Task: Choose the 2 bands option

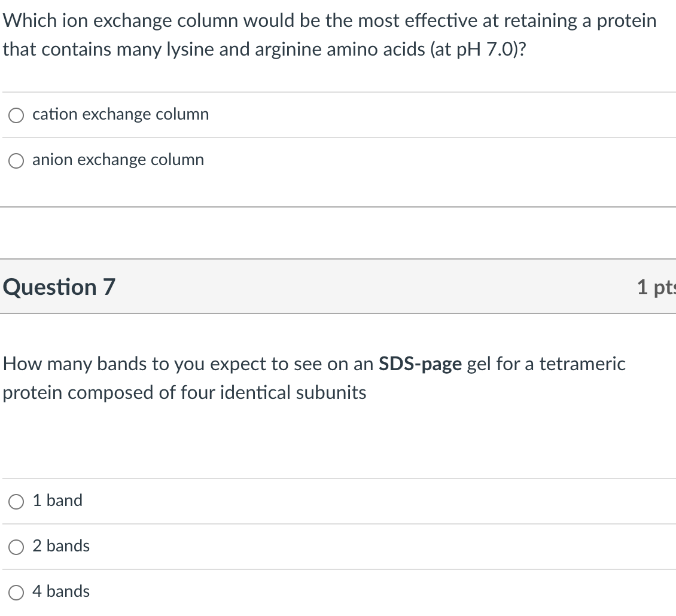Action: (16, 547)
